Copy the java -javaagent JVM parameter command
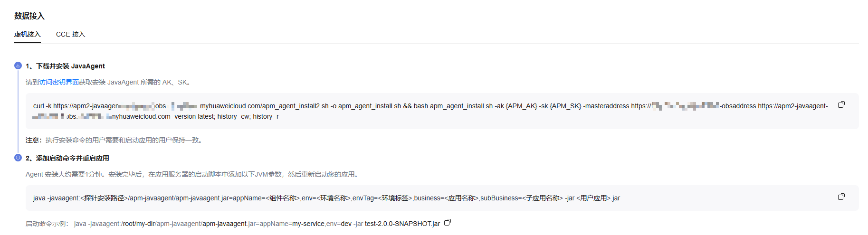The width and height of the screenshot is (868, 235). coord(841,197)
